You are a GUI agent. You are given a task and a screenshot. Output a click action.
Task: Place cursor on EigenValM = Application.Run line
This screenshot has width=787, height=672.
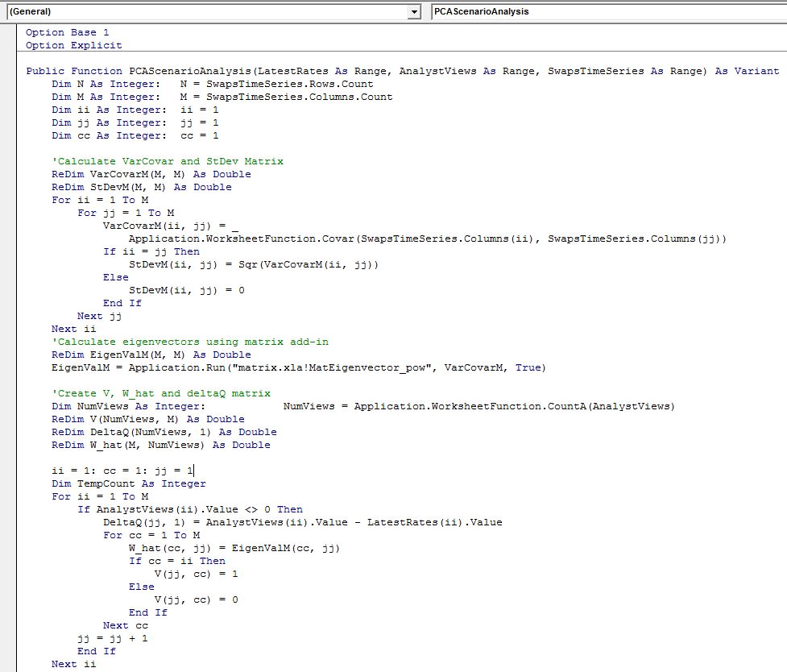coord(298,367)
